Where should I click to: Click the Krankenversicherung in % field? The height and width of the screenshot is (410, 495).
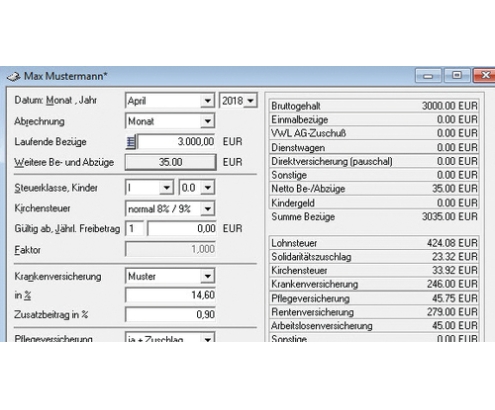tap(171, 295)
